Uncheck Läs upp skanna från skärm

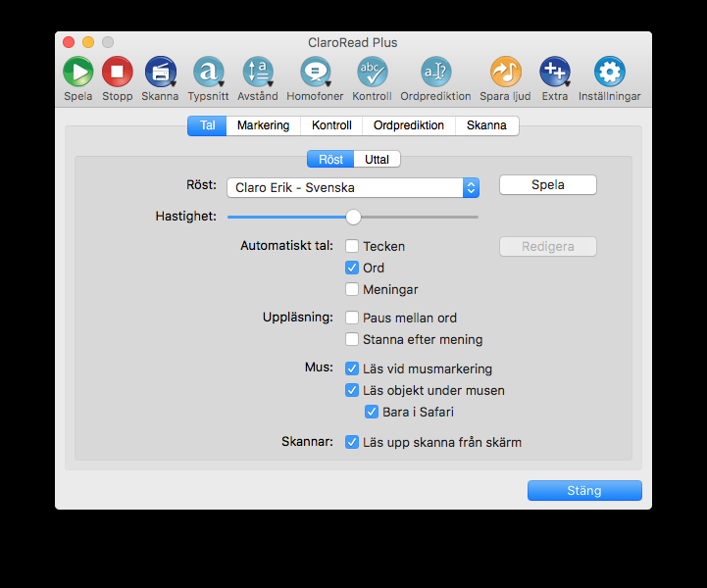click(x=352, y=442)
